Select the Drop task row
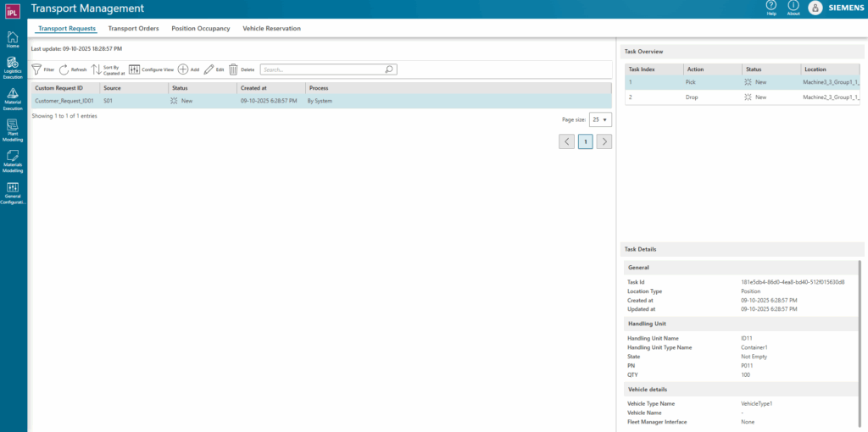Viewport: 868px width, 432px height. (x=743, y=97)
